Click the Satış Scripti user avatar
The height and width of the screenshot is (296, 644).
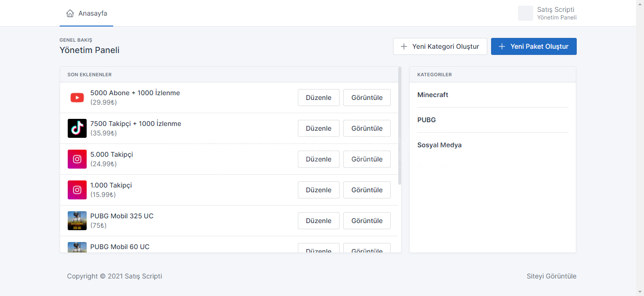(x=526, y=13)
